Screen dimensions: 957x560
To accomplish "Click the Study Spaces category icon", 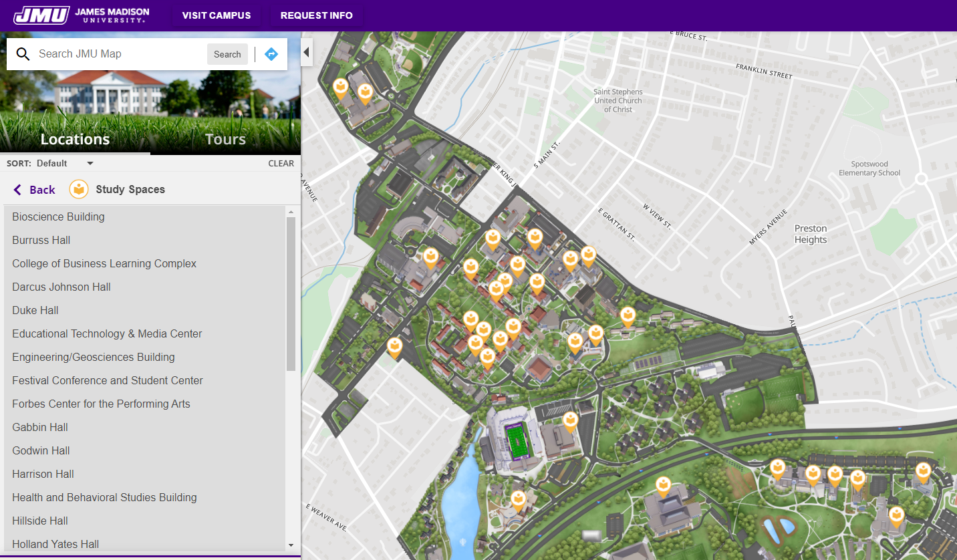I will 79,189.
